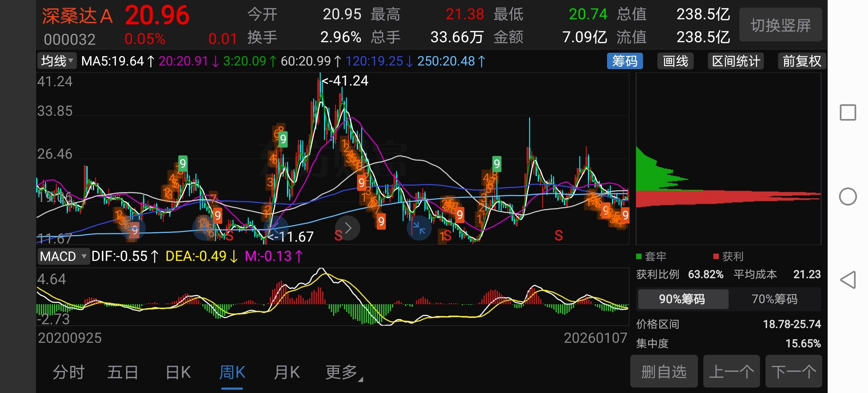Tap the orange 9 marker at chart's right edge
Viewport: 868px width, 393px height.
tap(625, 215)
